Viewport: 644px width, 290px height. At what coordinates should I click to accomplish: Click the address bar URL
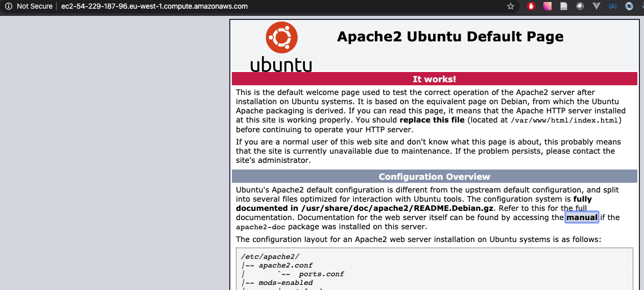click(155, 6)
